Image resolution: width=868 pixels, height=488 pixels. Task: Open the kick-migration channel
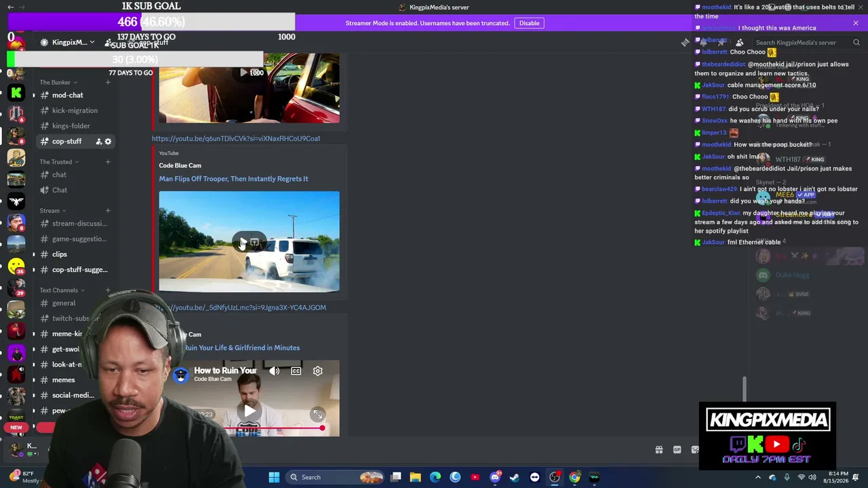pyautogui.click(x=75, y=110)
